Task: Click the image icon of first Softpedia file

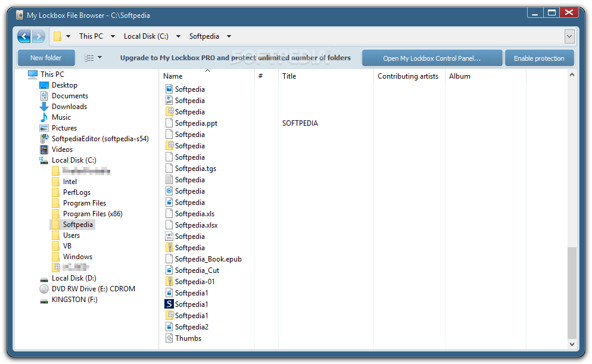Action: tap(169, 89)
